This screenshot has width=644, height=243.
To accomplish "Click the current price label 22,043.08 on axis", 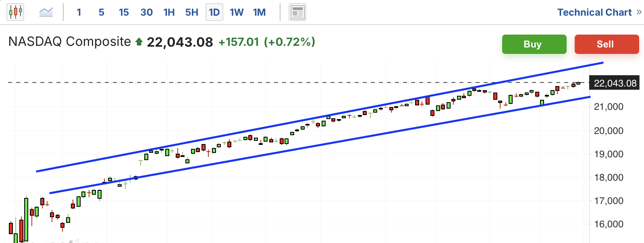I will (615, 83).
